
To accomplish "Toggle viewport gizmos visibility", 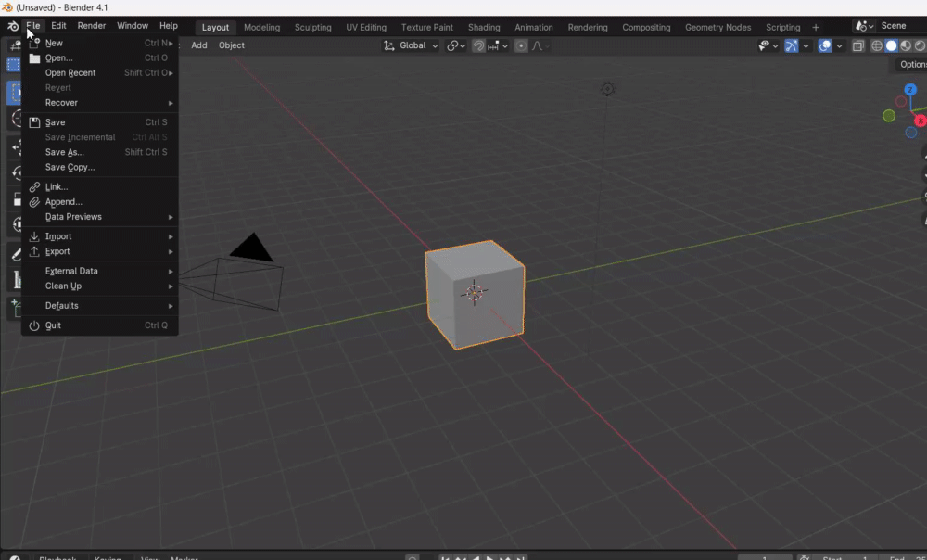I will tap(791, 45).
